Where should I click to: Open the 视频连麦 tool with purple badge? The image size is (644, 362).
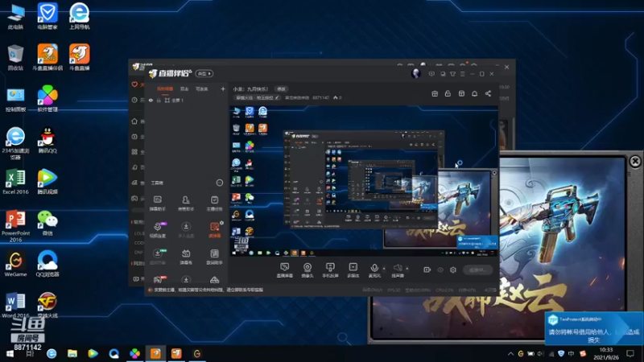pos(158,229)
